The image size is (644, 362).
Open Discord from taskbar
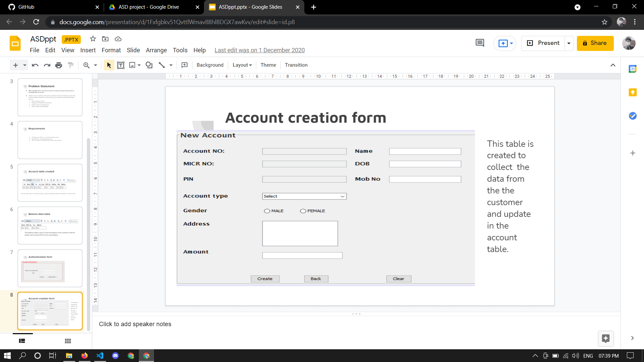pyautogui.click(x=115, y=356)
